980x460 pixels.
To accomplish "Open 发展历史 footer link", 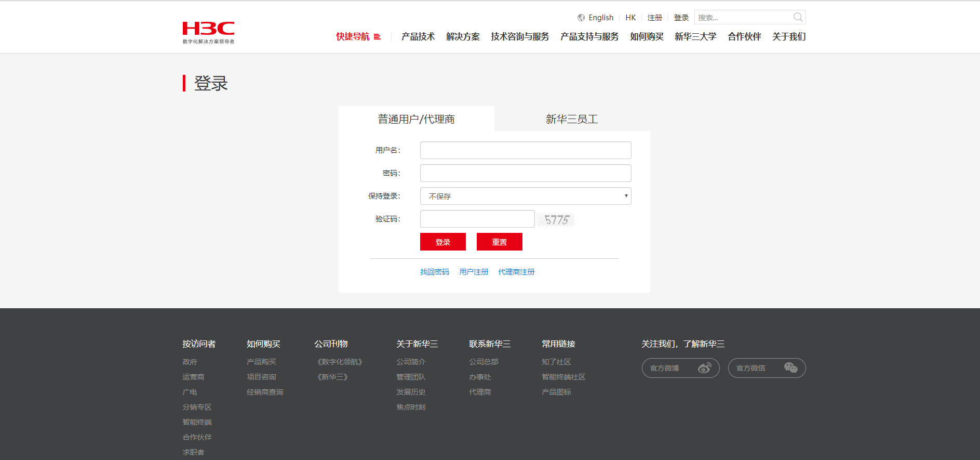I will coord(411,392).
